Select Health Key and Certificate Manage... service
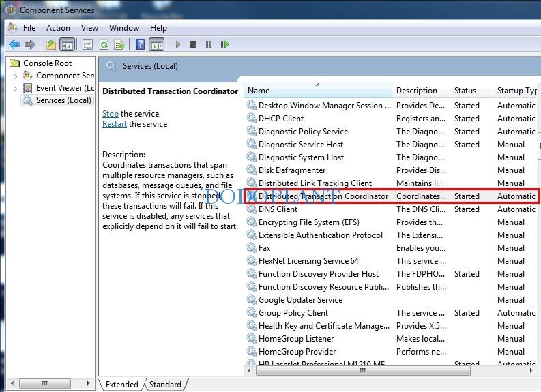Screen dimensions: 541x392 [x=392, y=326]
